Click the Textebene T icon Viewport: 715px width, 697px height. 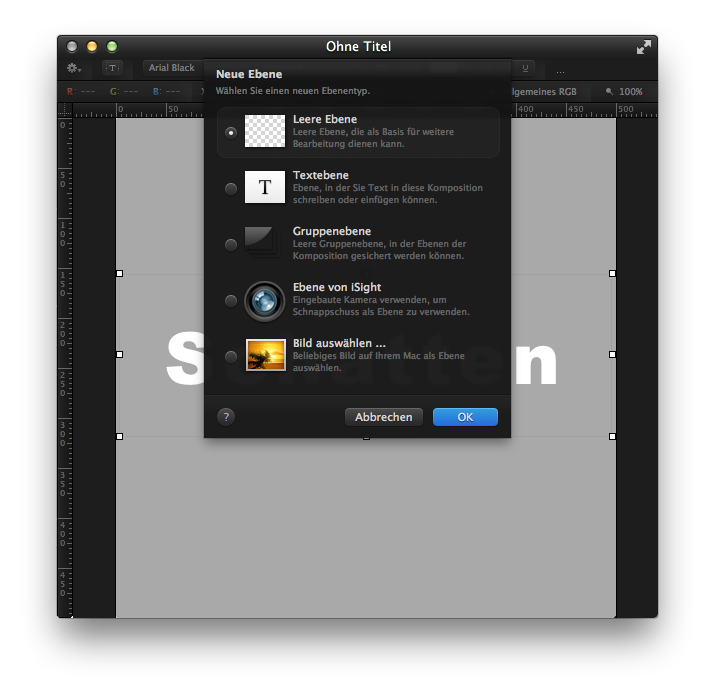pyautogui.click(x=265, y=187)
